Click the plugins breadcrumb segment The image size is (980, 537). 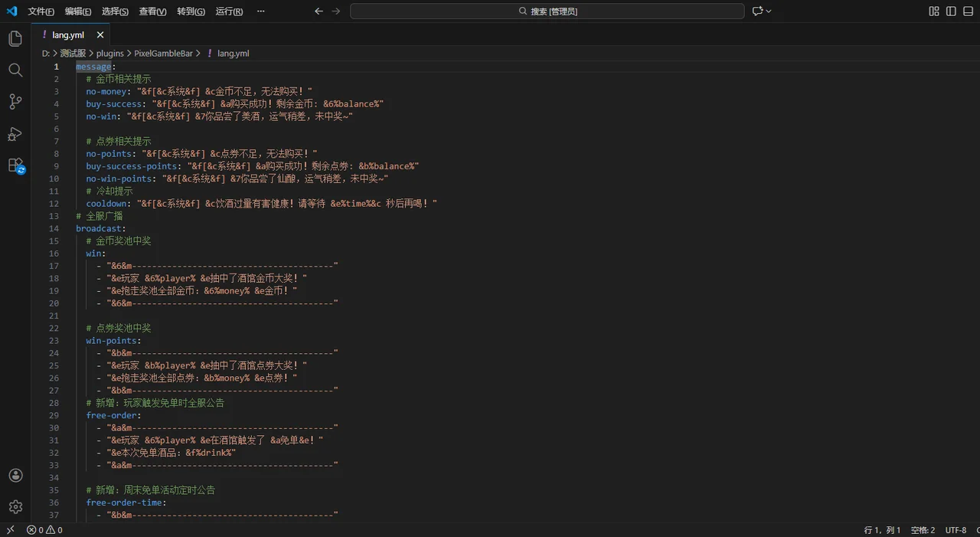coord(109,54)
